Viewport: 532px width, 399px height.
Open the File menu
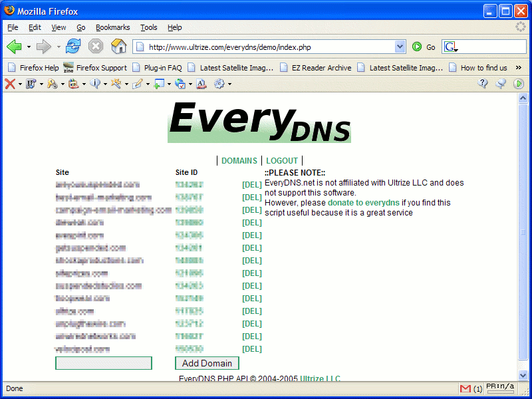[13, 27]
